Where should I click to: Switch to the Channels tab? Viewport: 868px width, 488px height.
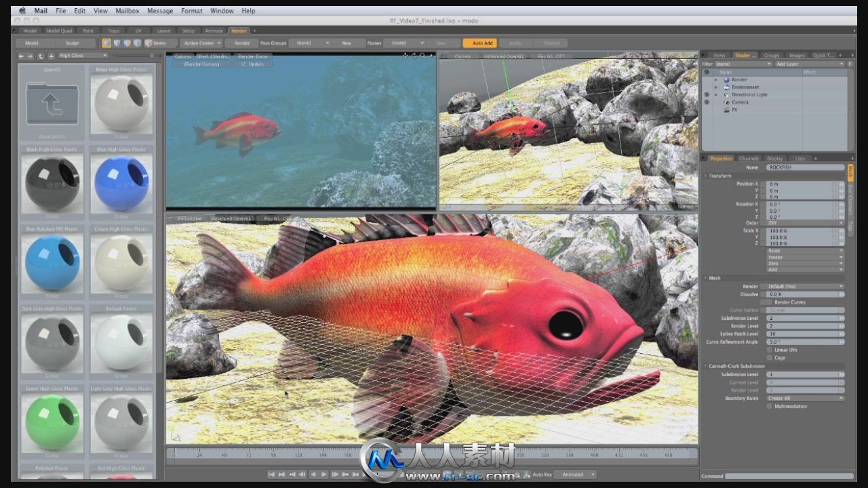click(x=749, y=159)
